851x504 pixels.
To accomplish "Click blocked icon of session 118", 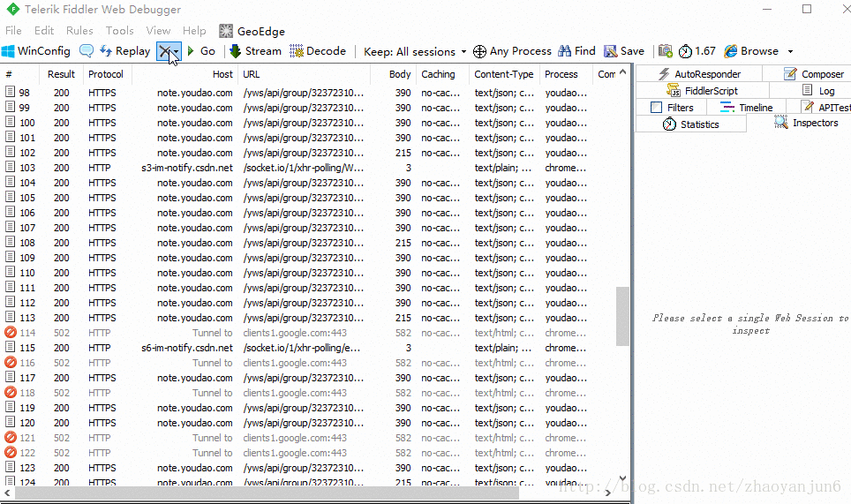I will click(x=11, y=392).
